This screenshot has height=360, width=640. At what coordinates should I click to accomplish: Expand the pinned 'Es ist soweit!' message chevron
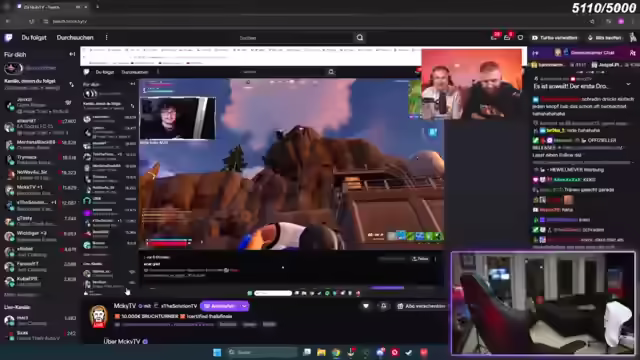click(x=628, y=84)
